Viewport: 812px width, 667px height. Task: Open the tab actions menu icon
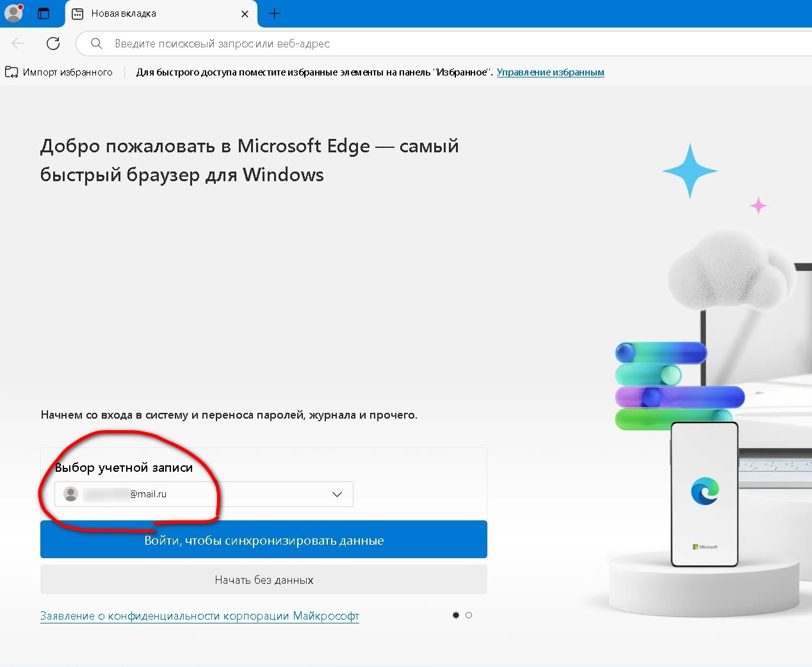coord(44,13)
